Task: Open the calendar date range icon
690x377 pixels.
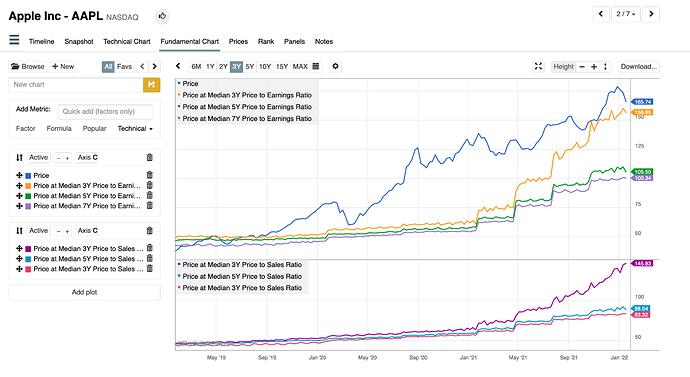Action: coord(316,66)
